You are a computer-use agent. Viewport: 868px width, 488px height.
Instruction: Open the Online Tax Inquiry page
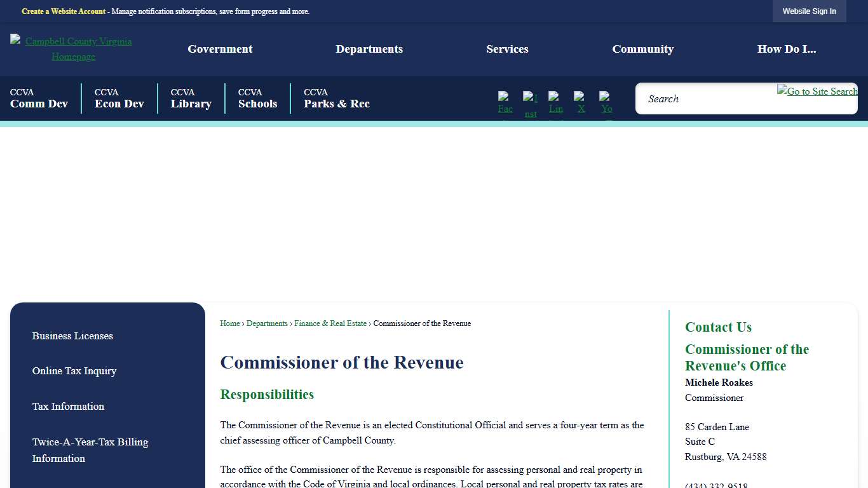[74, 371]
